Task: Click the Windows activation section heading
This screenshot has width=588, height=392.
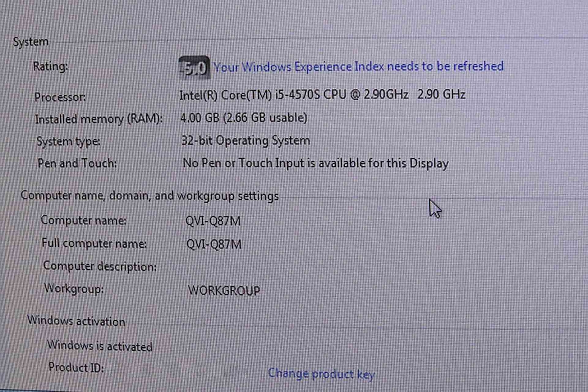Action: (76, 321)
